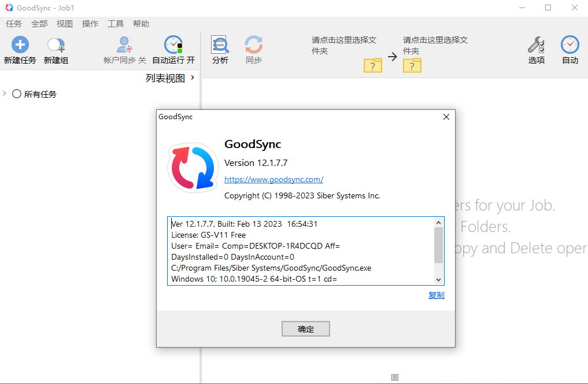Screen dimensions: 588x384
Task: Open the Help (帮助) menu
Action: [141, 24]
